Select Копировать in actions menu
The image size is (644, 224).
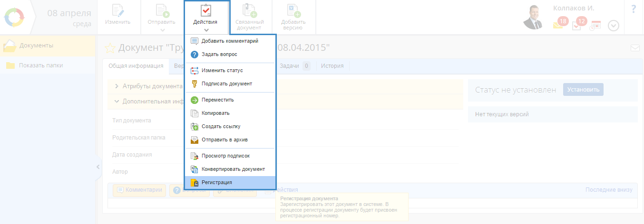pyautogui.click(x=230, y=113)
